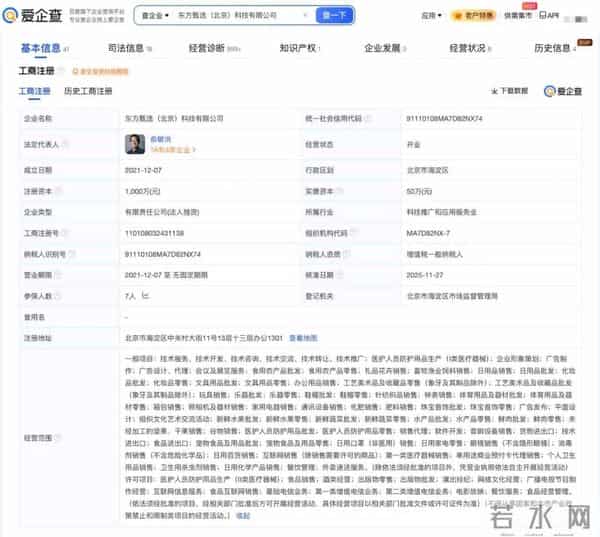
Task: Click the 爱企查 badge icon right of 下载数据
Action: click(563, 91)
